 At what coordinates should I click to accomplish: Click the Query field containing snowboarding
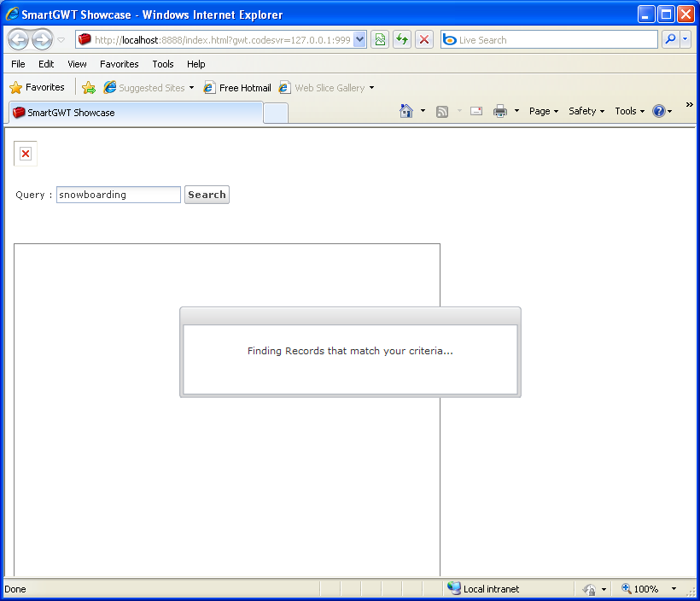coord(119,195)
